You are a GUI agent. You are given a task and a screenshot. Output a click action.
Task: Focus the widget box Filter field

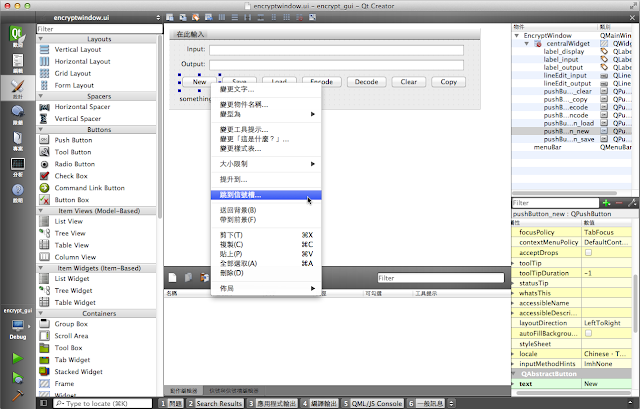coord(100,29)
